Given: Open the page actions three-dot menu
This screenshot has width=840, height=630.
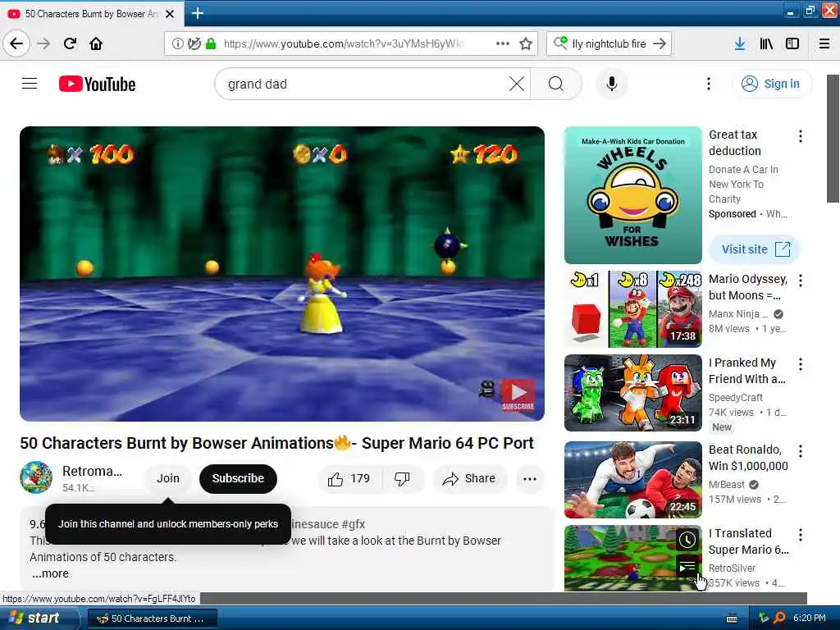Looking at the screenshot, I should 503,43.
